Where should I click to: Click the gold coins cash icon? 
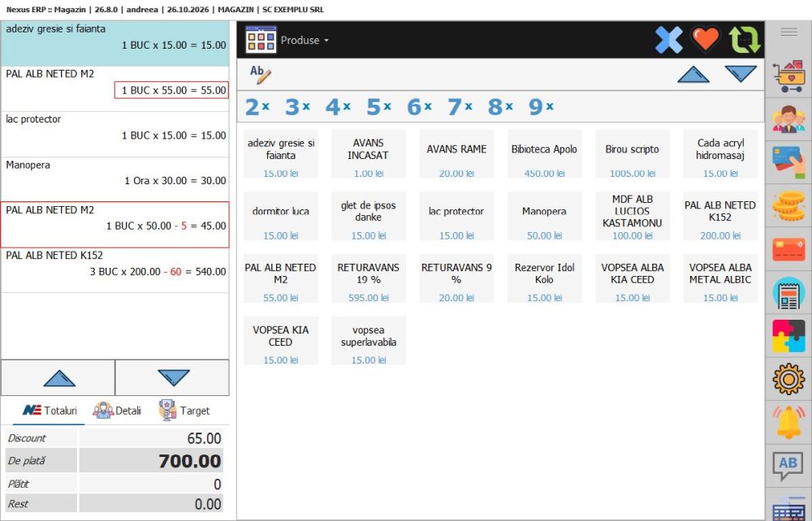[x=788, y=205]
